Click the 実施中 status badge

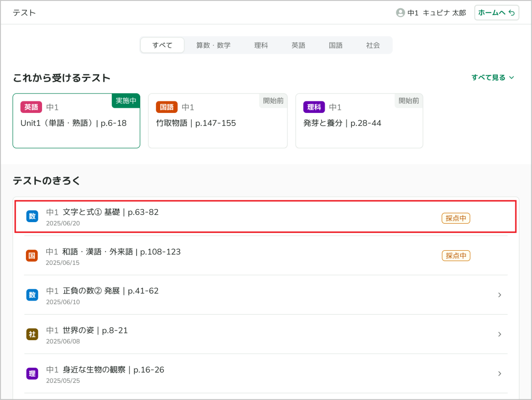pos(126,100)
